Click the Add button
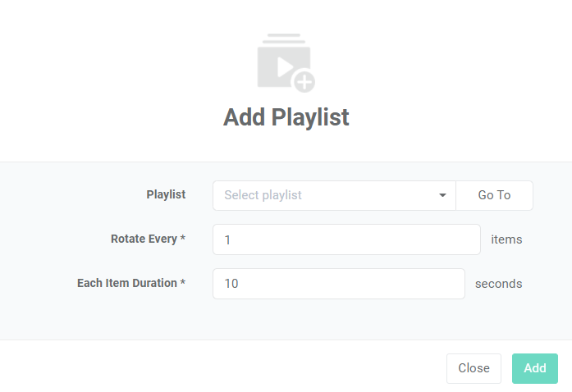This screenshot has height=392, width=572. pos(534,368)
